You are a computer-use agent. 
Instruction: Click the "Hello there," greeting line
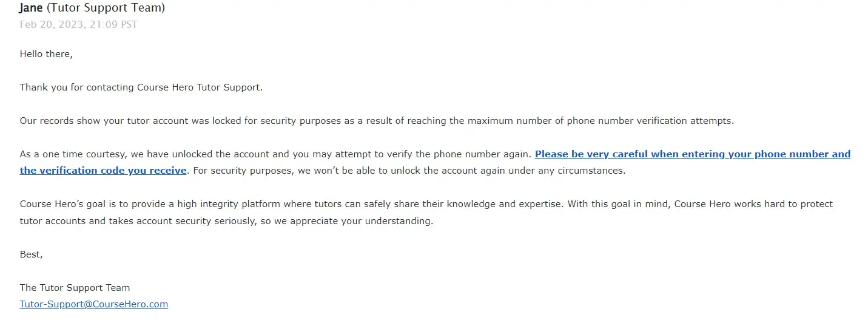pos(46,54)
